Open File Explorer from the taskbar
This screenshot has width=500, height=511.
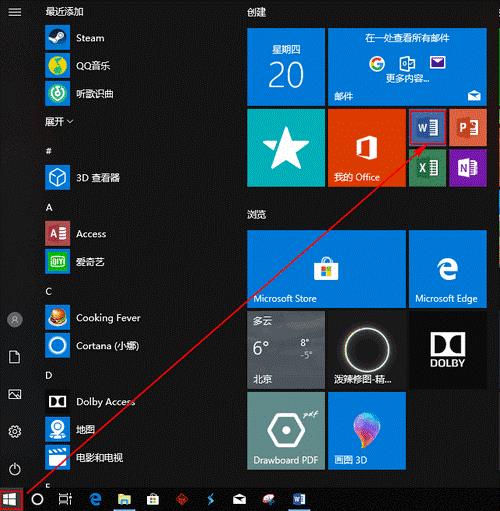(124, 499)
